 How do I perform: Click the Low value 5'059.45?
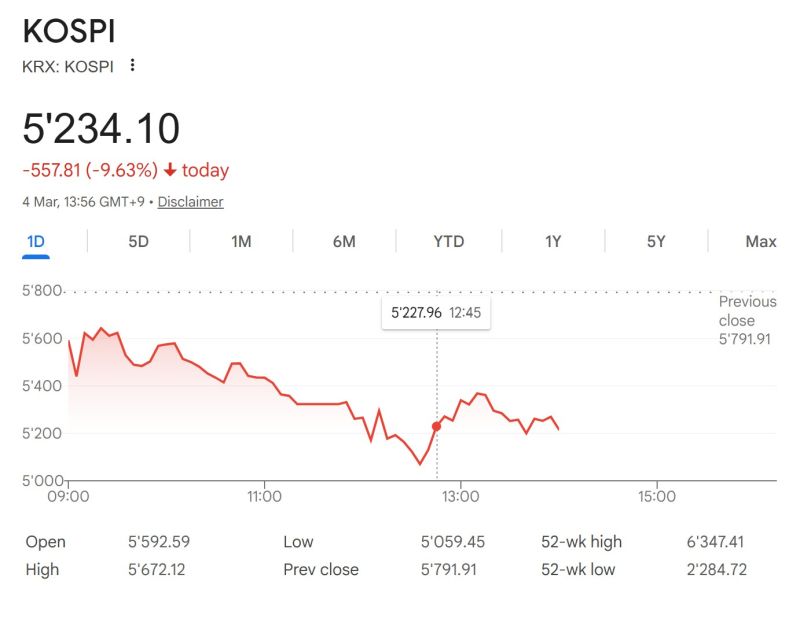click(x=451, y=542)
